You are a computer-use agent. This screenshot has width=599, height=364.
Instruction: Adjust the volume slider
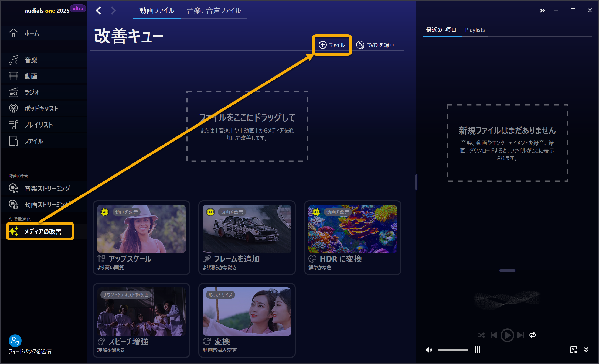point(453,350)
